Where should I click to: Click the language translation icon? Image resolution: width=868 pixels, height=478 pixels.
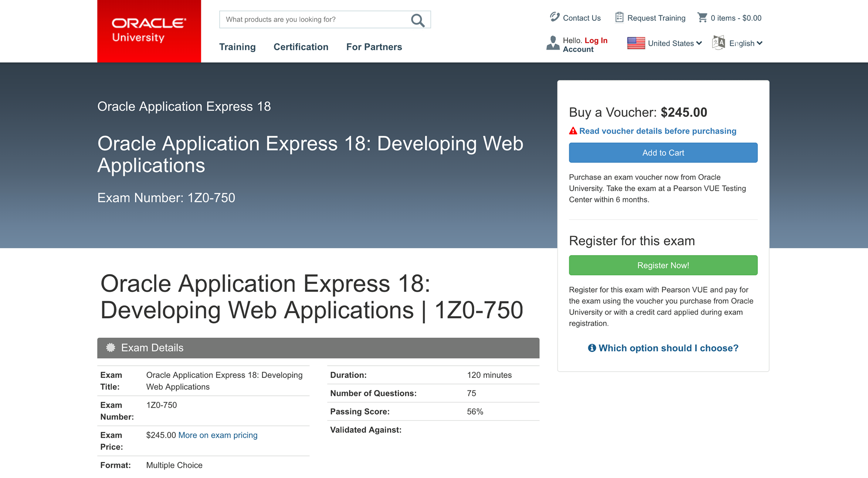719,43
